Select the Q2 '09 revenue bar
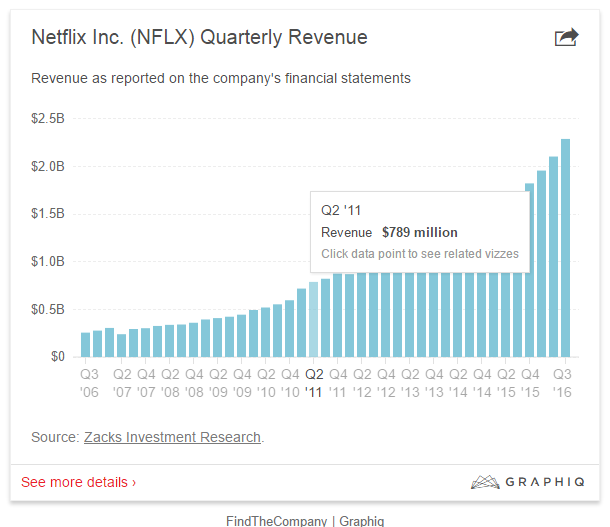Viewport: 610px width, 527px height. 217,338
